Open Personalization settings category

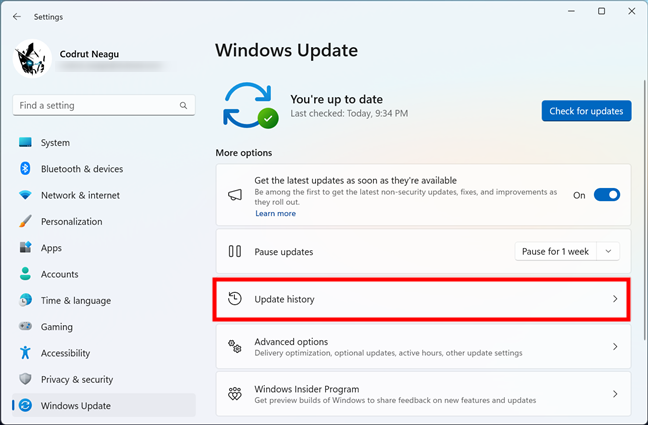click(71, 222)
